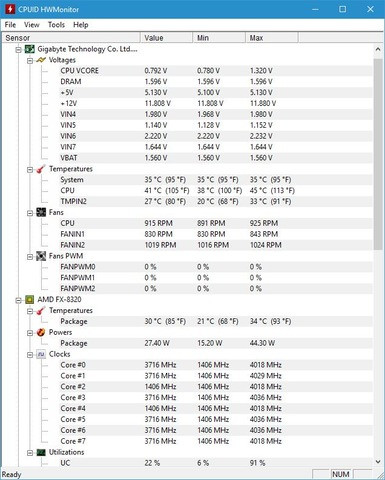Click the Clocks waveform icon
The height and width of the screenshot is (480, 385).
coord(41,354)
